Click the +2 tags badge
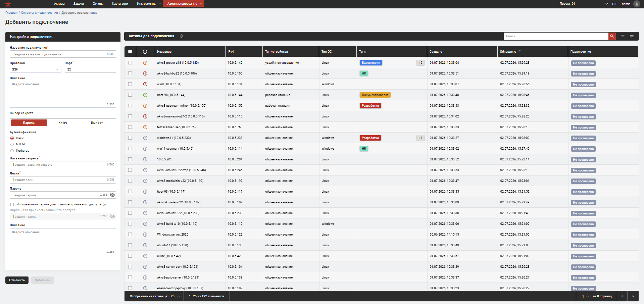 coord(420,63)
